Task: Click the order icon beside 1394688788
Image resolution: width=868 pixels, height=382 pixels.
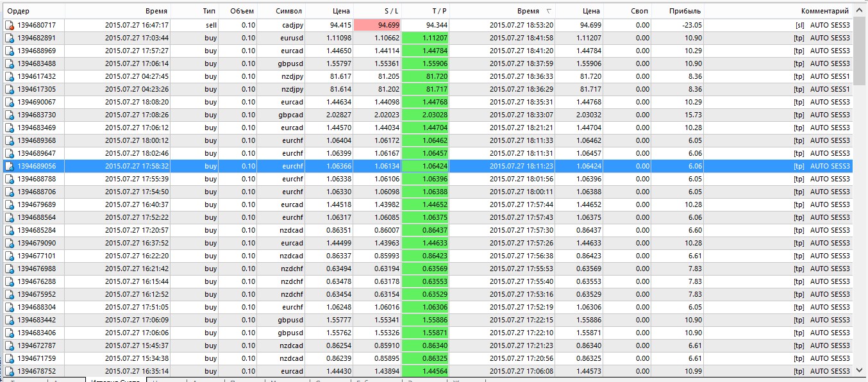Action: [x=10, y=179]
